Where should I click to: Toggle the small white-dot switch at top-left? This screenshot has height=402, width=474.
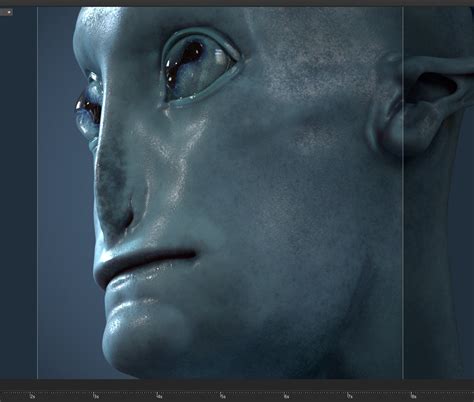(6, 12)
